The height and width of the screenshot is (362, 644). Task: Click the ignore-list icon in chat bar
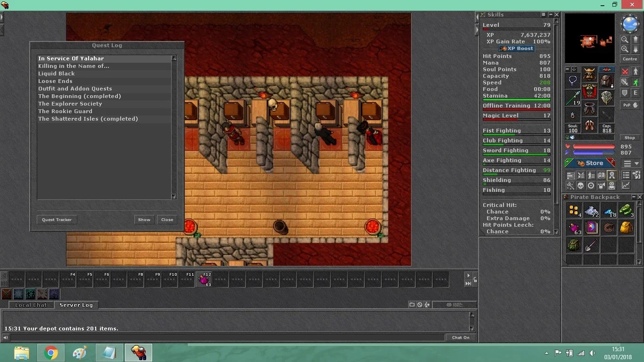[420, 304]
